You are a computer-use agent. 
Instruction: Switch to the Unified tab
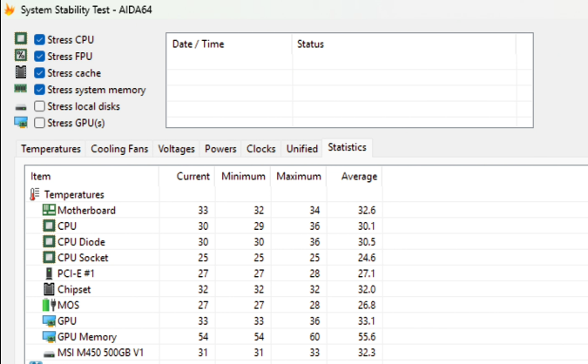tap(302, 149)
